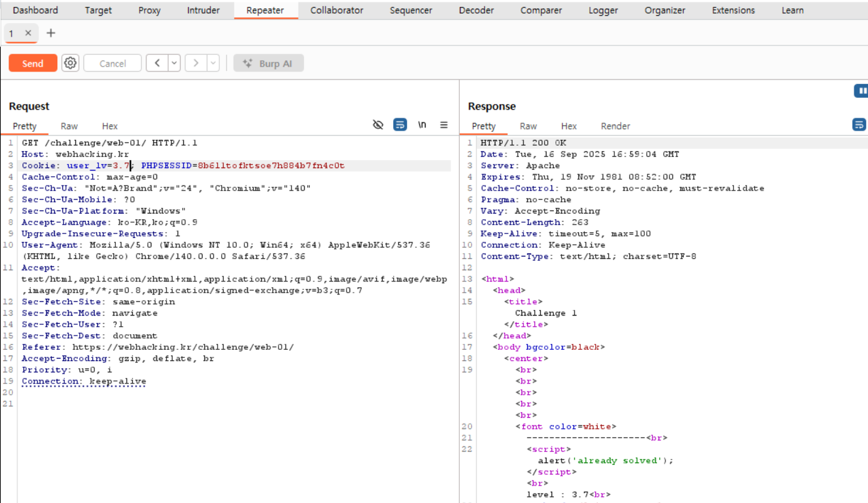Viewport: 868px width, 503px height.
Task: Switch to the Target tab
Action: pos(98,10)
